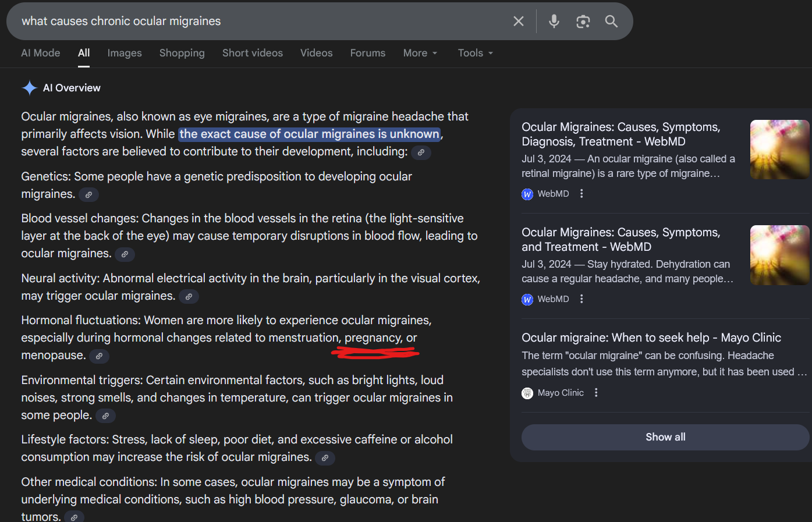812x522 pixels.
Task: Click the "Lifestyle factors: Stress, lack of sleep" paragraph
Action: pos(237,448)
